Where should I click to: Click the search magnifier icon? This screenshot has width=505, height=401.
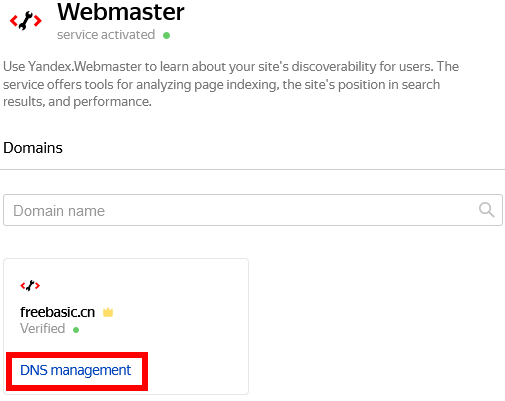(486, 210)
